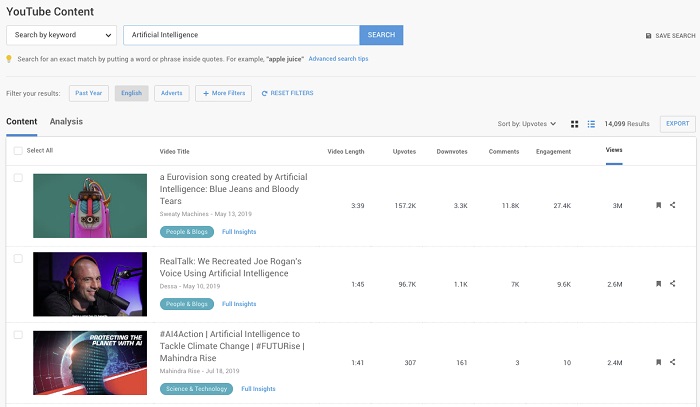700x407 pixels.
Task: Check the box for #AI4Action video
Action: pyautogui.click(x=18, y=335)
